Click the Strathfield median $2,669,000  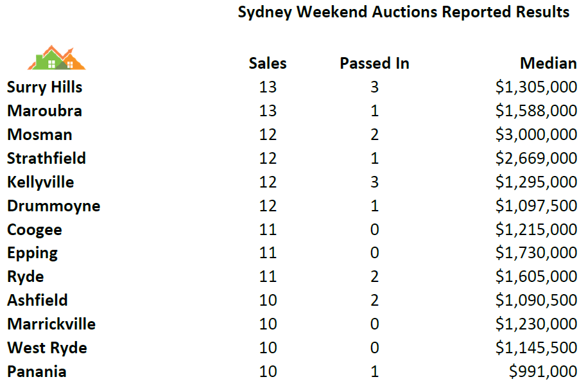(536, 158)
